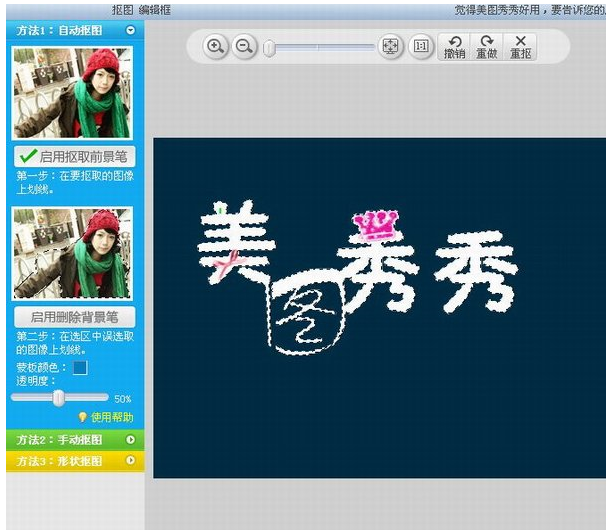The image size is (606, 530).
Task: Click the pink crown in canvas
Action: coord(376,225)
